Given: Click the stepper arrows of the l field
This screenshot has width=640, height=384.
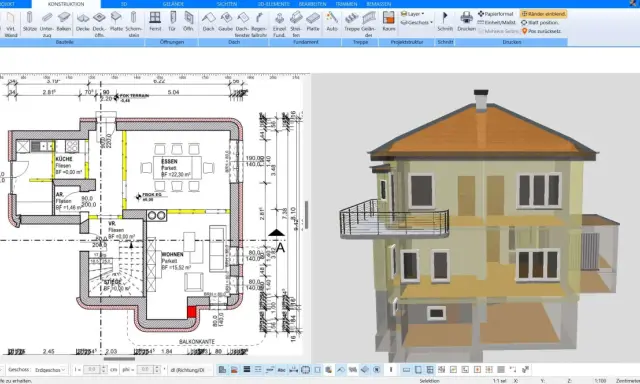Looking at the screenshot, I should click(x=104, y=370).
